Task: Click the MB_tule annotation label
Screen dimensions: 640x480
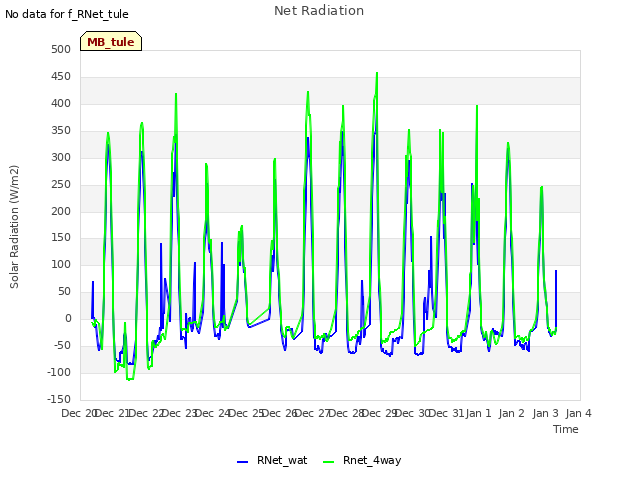Action: pos(111,41)
